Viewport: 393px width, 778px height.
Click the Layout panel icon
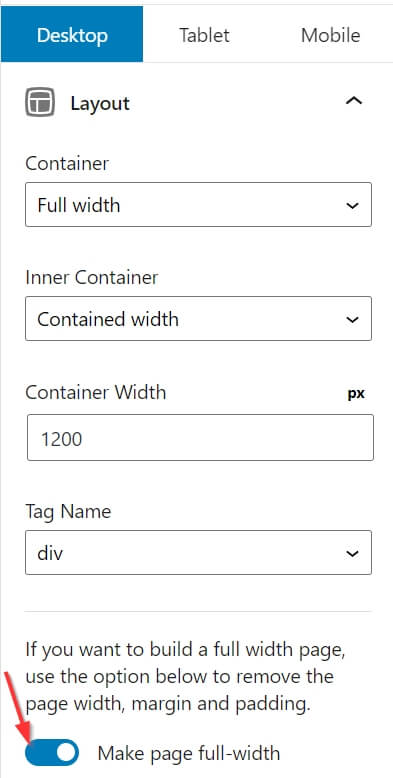point(40,102)
